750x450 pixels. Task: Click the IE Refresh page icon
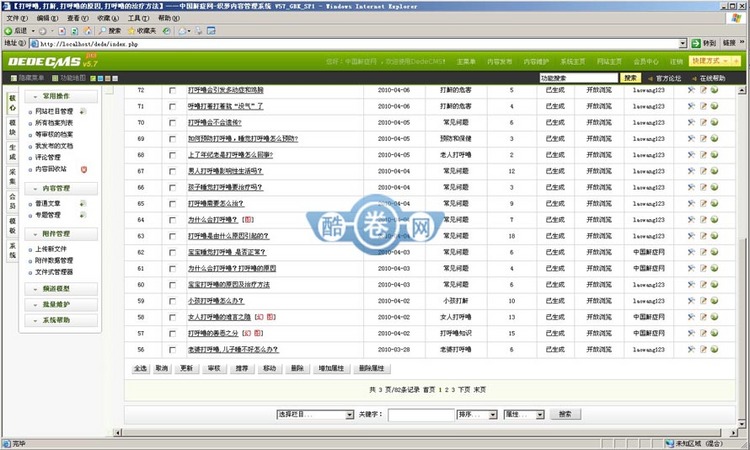[75, 31]
